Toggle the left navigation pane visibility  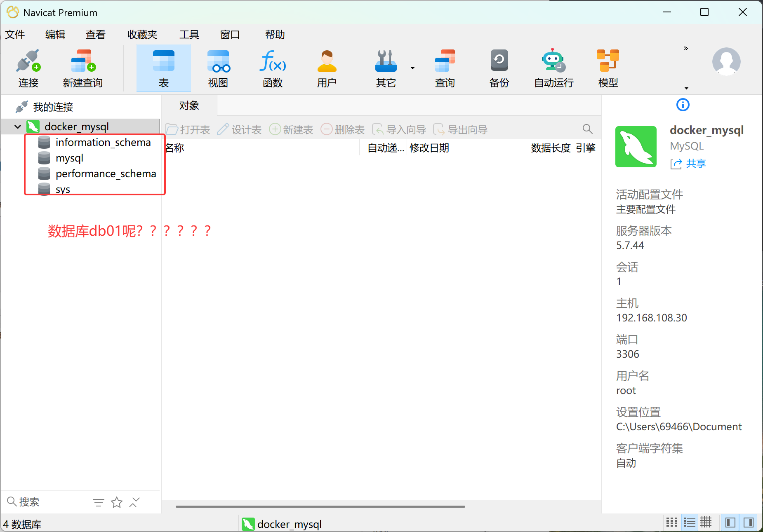pos(730,523)
